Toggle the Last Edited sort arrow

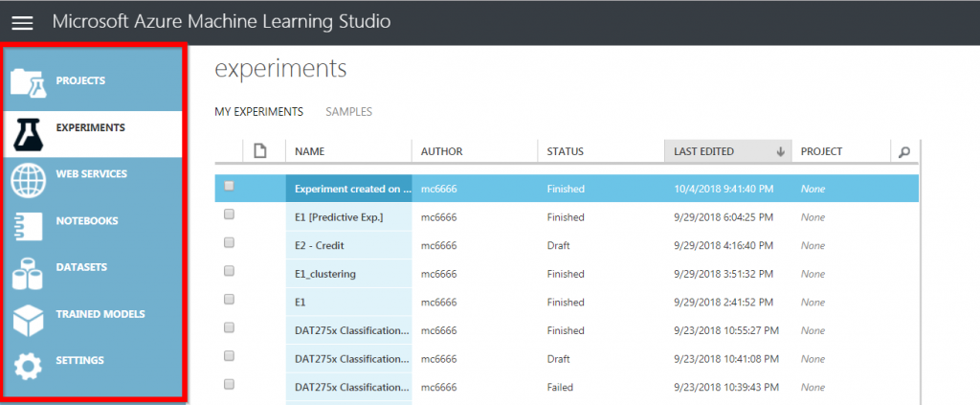coord(780,151)
